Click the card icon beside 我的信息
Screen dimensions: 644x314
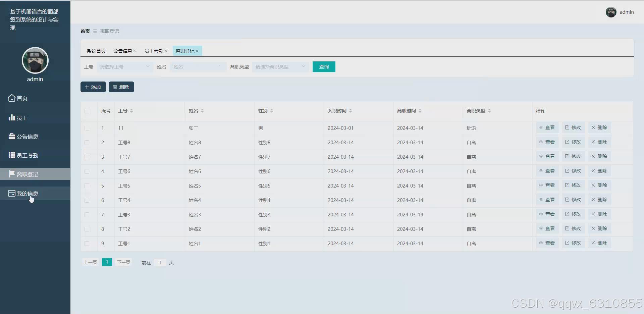pyautogui.click(x=12, y=193)
